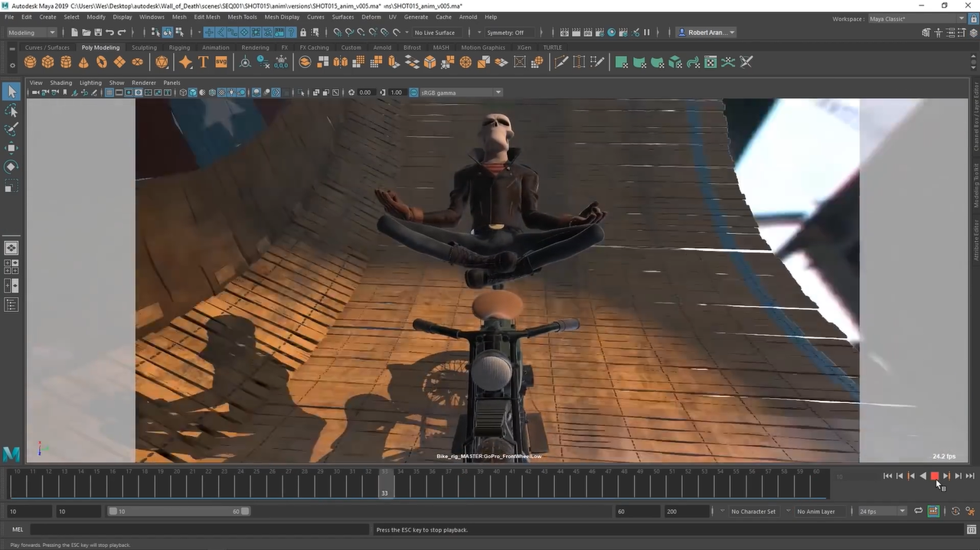Click the New Scene icon
The width and height of the screenshot is (980, 550).
[74, 32]
